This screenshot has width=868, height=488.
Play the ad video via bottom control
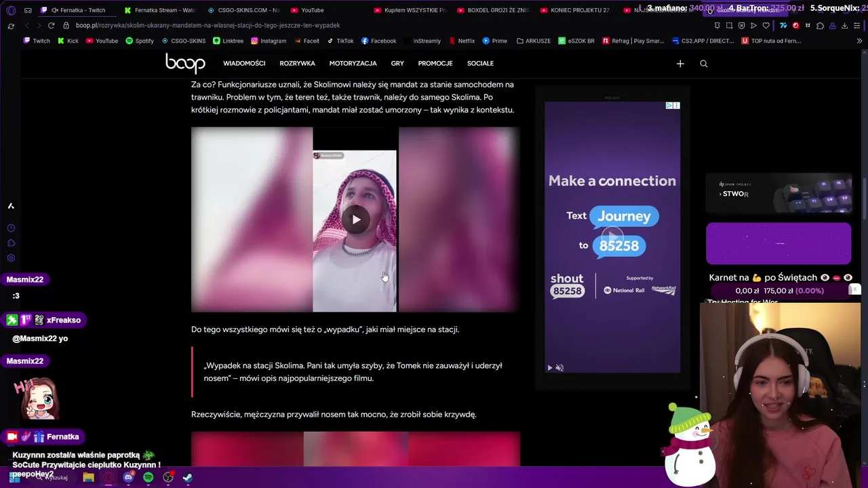[550, 367]
